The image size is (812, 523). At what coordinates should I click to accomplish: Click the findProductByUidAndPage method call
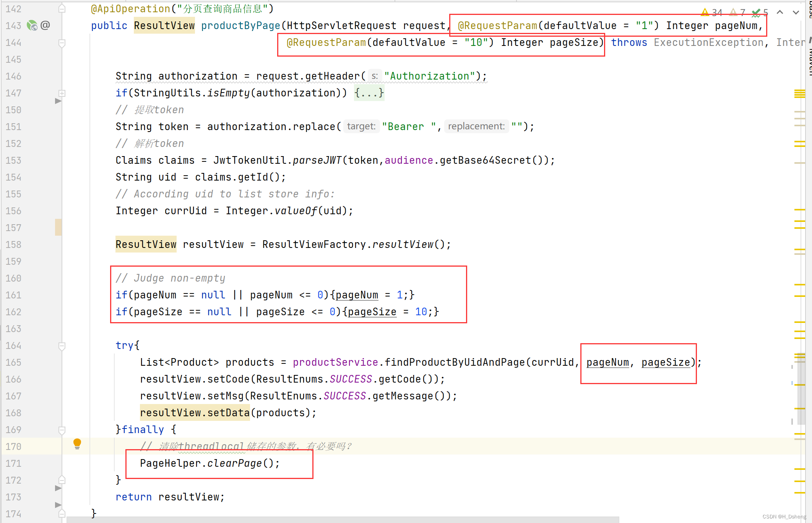[x=455, y=362]
